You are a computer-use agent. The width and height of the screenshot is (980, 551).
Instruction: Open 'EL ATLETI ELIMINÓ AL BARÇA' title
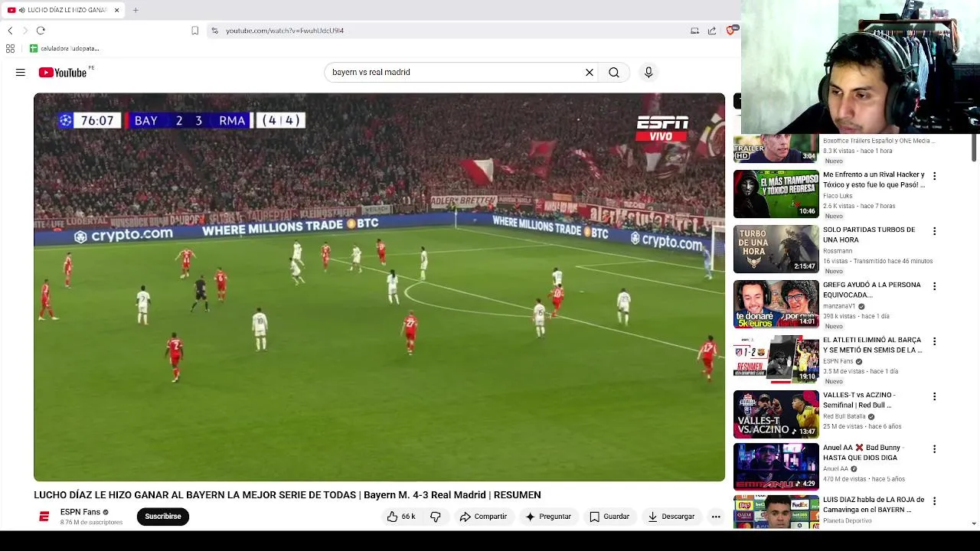click(873, 345)
